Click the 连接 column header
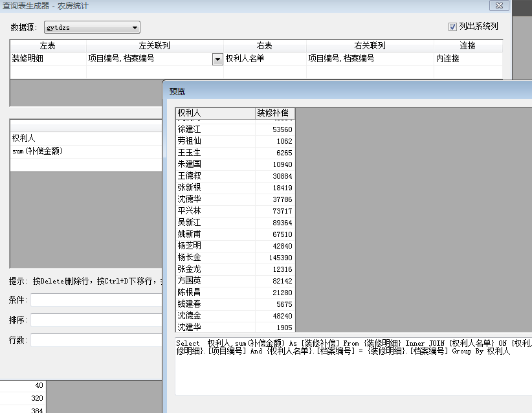 click(x=467, y=46)
